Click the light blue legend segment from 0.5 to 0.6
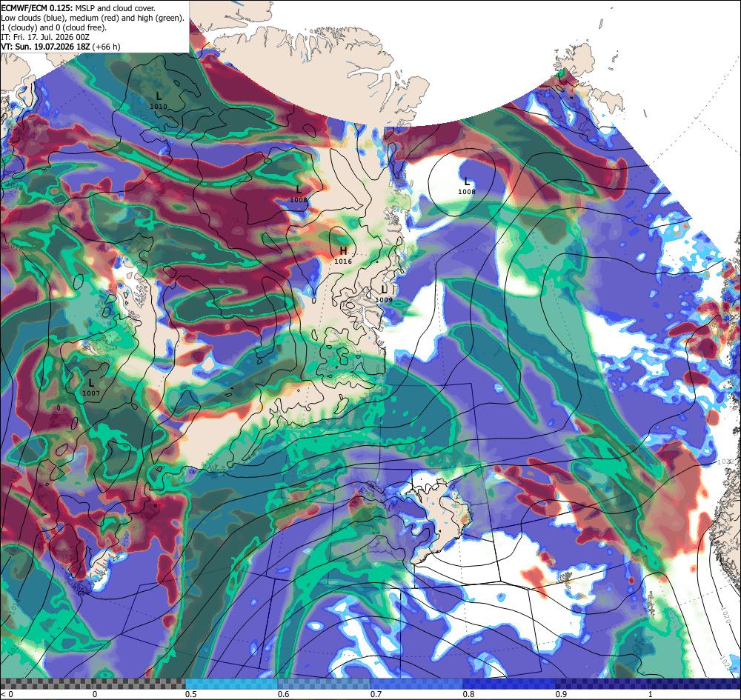 coord(231,684)
